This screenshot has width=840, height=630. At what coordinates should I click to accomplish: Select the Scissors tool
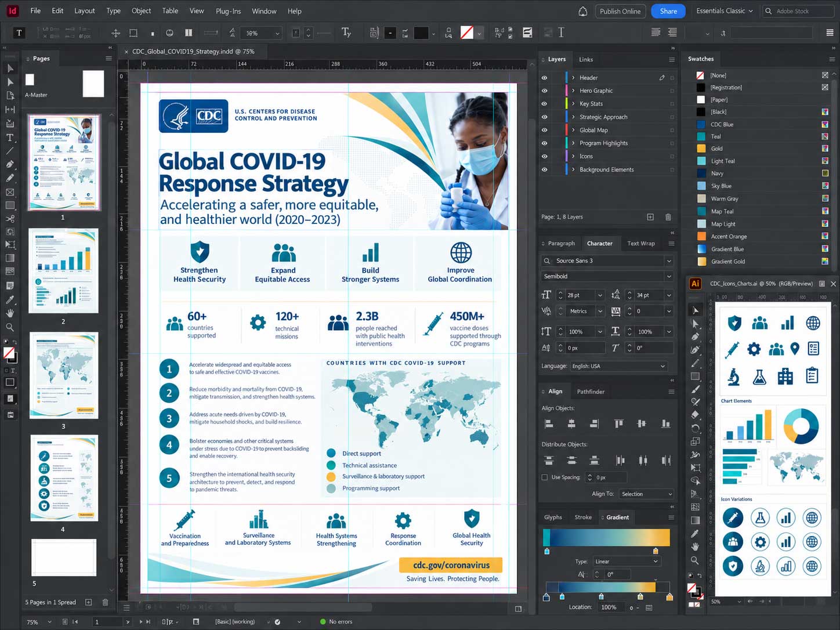(10, 219)
